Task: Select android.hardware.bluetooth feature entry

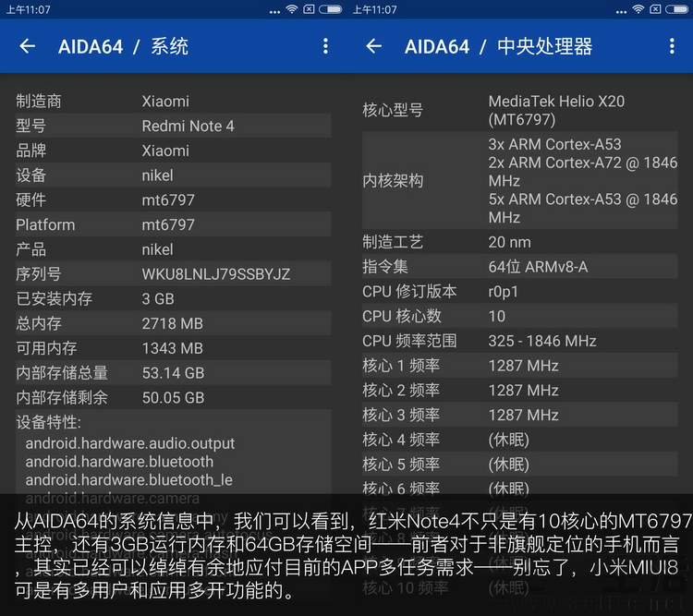Action: pos(119,462)
